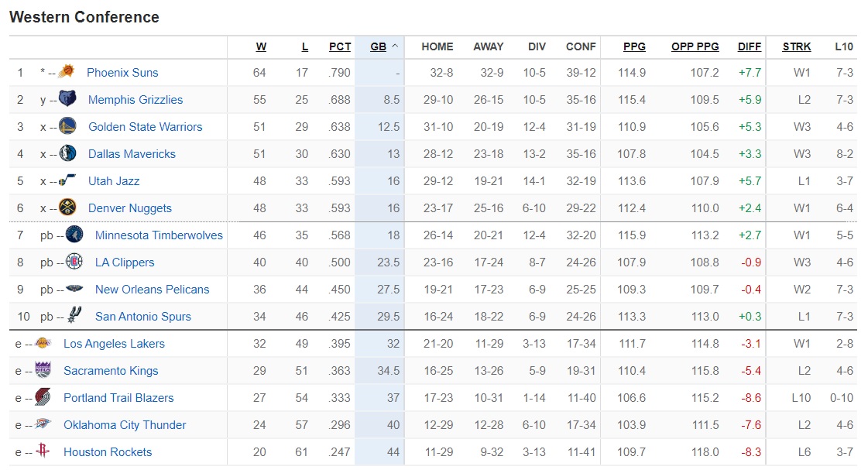868x470 pixels.
Task: Sort standings by DIFF header
Action: (750, 46)
